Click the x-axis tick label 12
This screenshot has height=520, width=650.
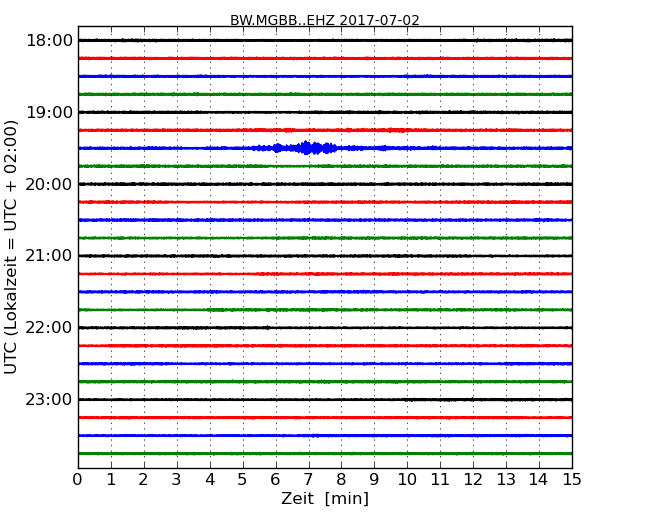(x=473, y=480)
